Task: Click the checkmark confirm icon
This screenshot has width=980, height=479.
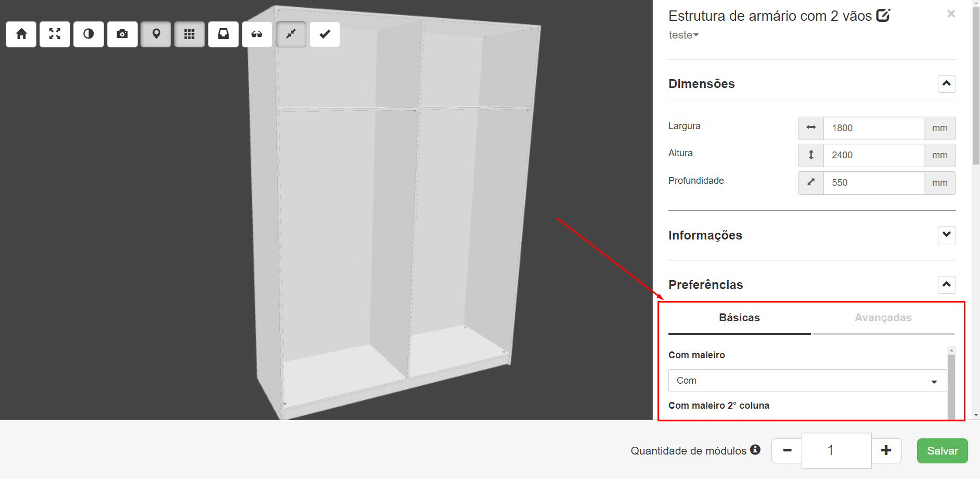Action: point(325,34)
